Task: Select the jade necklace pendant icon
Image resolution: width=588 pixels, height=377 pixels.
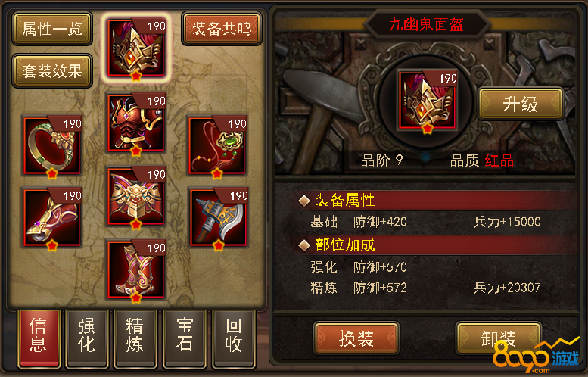Action: [x=217, y=145]
